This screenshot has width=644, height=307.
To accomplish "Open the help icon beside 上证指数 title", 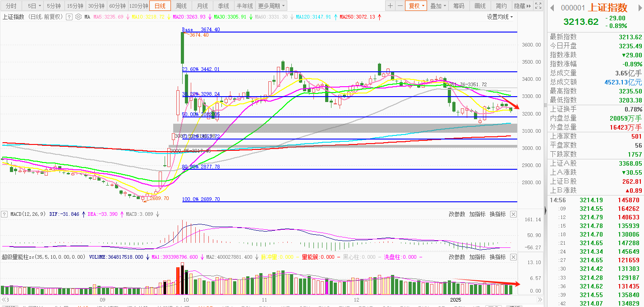I will 69,17.
